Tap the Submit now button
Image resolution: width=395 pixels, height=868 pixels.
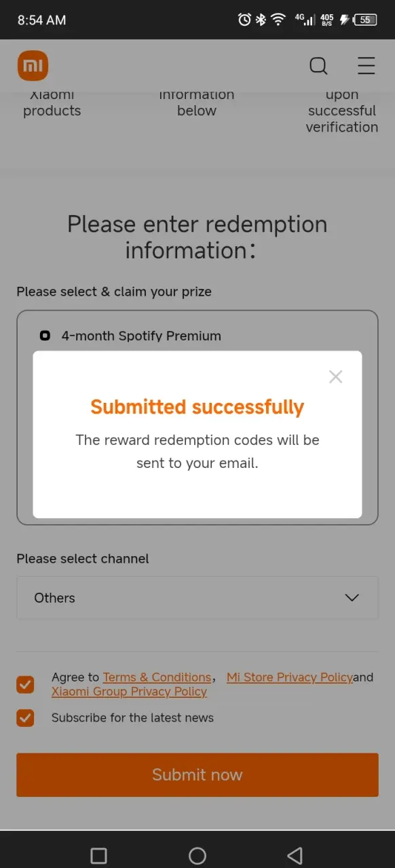click(x=197, y=775)
